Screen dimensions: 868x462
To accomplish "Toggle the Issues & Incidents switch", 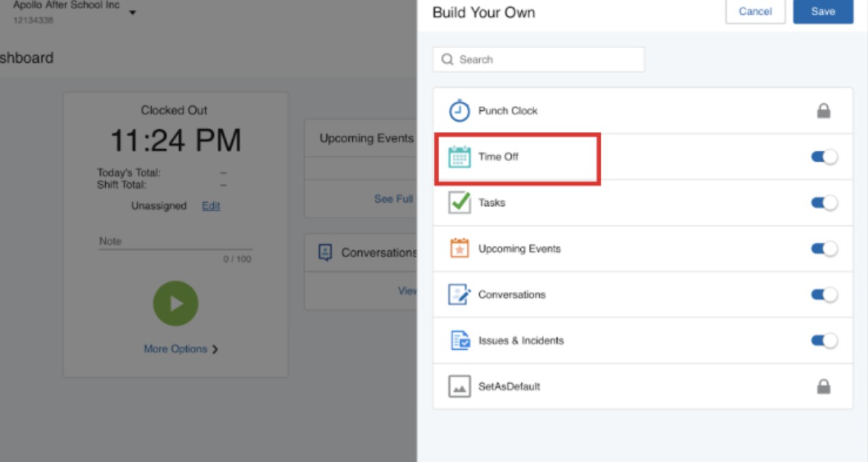I will [824, 340].
